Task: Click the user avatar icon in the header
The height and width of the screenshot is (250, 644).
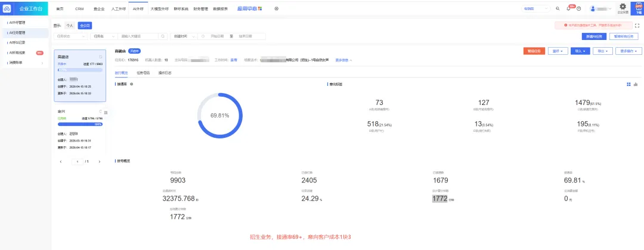Action: click(593, 8)
